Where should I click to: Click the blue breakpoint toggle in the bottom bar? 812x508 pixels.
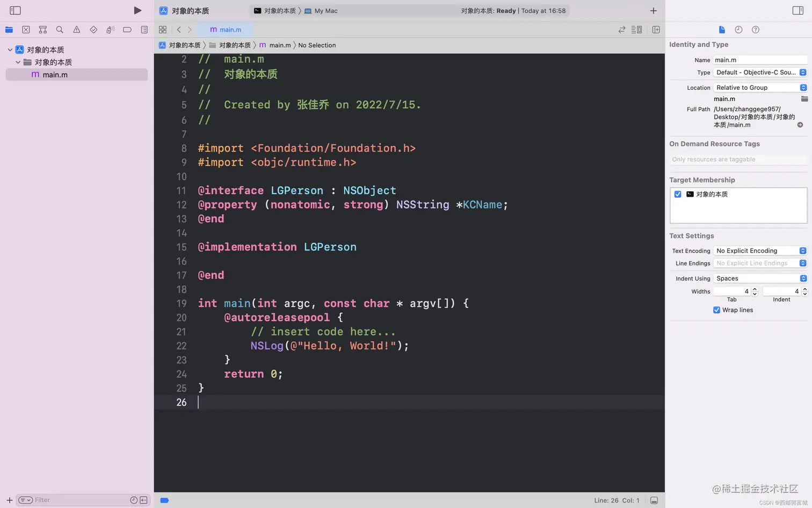pos(164,500)
